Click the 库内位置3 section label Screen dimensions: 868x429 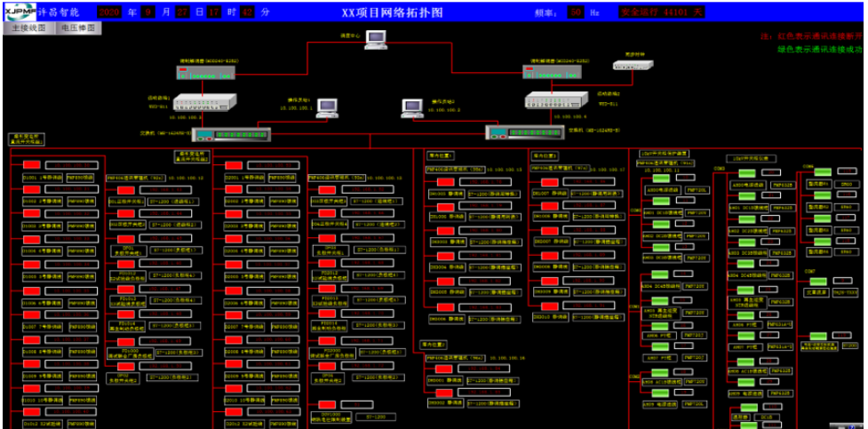pyautogui.click(x=545, y=155)
